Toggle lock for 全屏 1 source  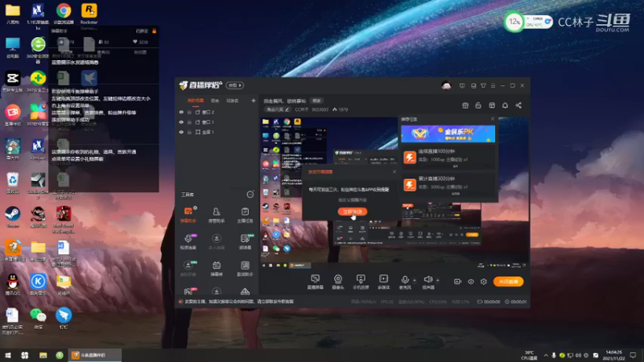tap(189, 132)
